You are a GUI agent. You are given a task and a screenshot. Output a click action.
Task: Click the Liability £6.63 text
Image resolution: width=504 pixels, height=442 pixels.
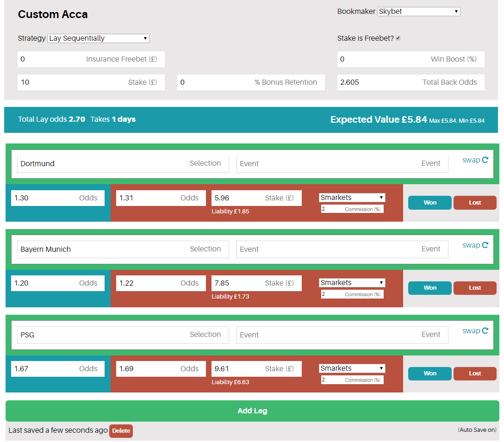pyautogui.click(x=230, y=382)
